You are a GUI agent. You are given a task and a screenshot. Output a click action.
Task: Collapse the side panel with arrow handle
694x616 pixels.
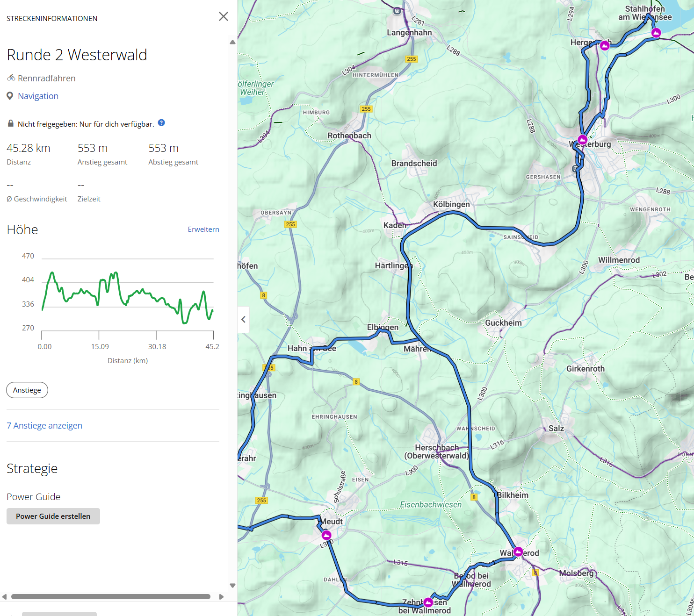[x=243, y=319]
